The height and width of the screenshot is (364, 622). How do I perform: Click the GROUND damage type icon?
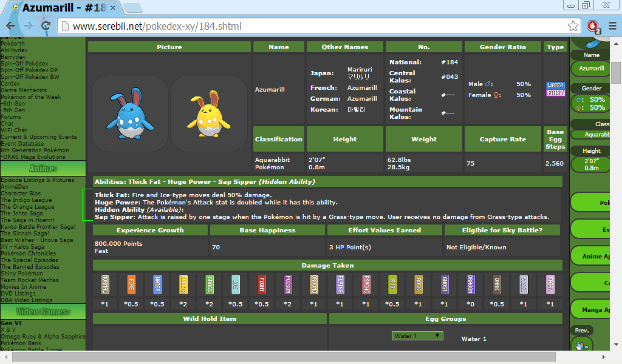(314, 284)
